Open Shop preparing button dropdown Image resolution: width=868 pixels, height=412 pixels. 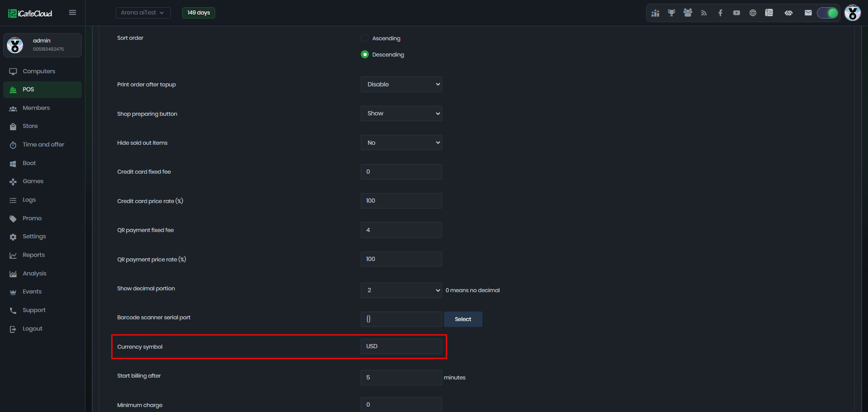pyautogui.click(x=401, y=114)
